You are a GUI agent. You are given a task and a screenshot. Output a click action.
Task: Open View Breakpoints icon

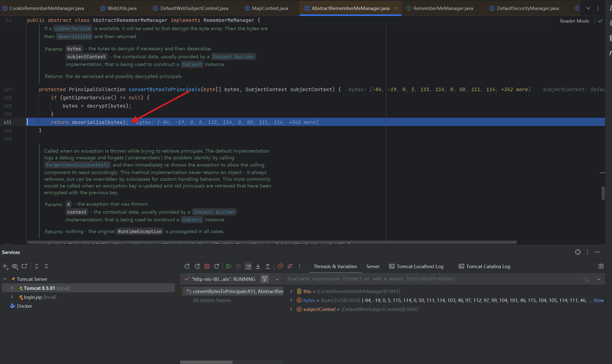280,266
